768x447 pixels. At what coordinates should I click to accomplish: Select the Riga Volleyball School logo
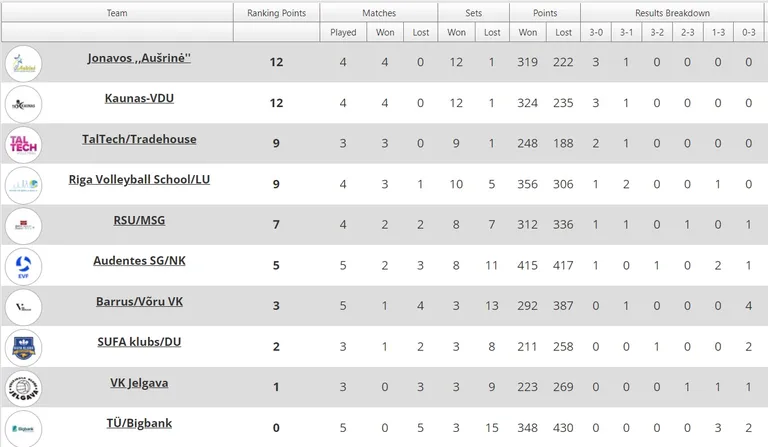(x=23, y=186)
